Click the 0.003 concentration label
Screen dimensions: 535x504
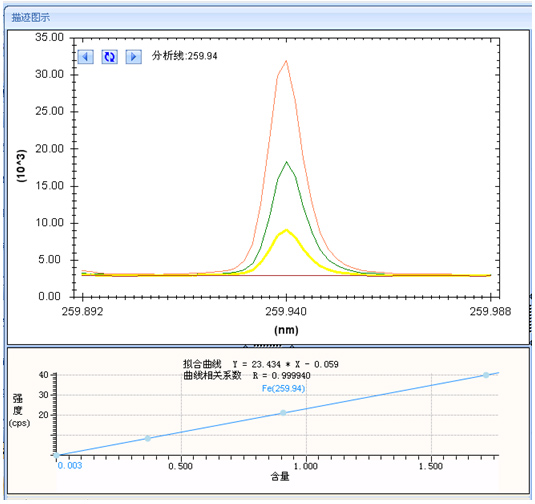click(x=70, y=466)
